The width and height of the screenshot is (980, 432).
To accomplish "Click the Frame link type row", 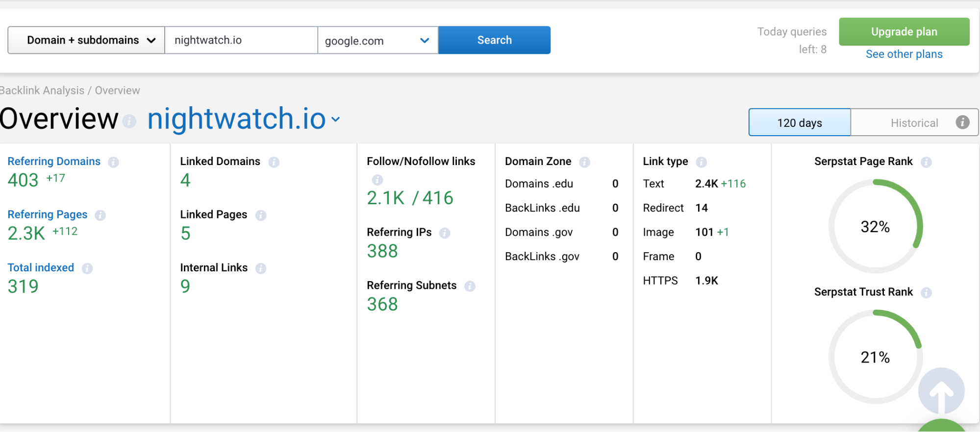I will click(x=672, y=257).
